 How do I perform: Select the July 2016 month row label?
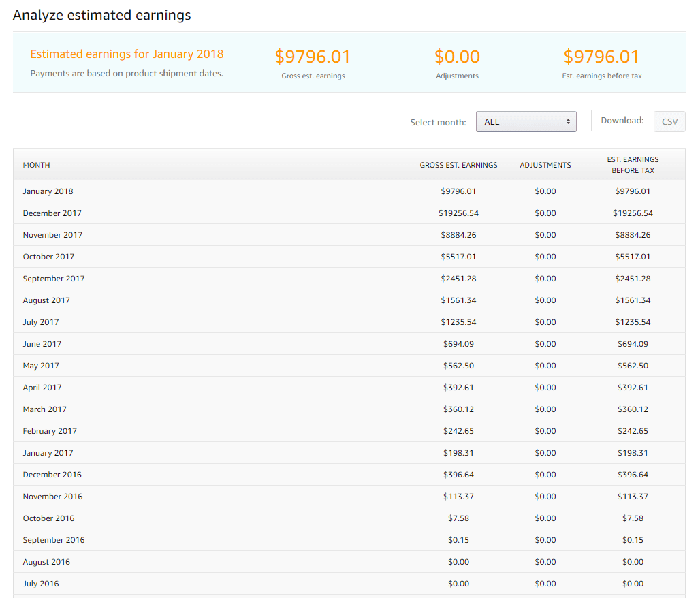[x=41, y=584]
